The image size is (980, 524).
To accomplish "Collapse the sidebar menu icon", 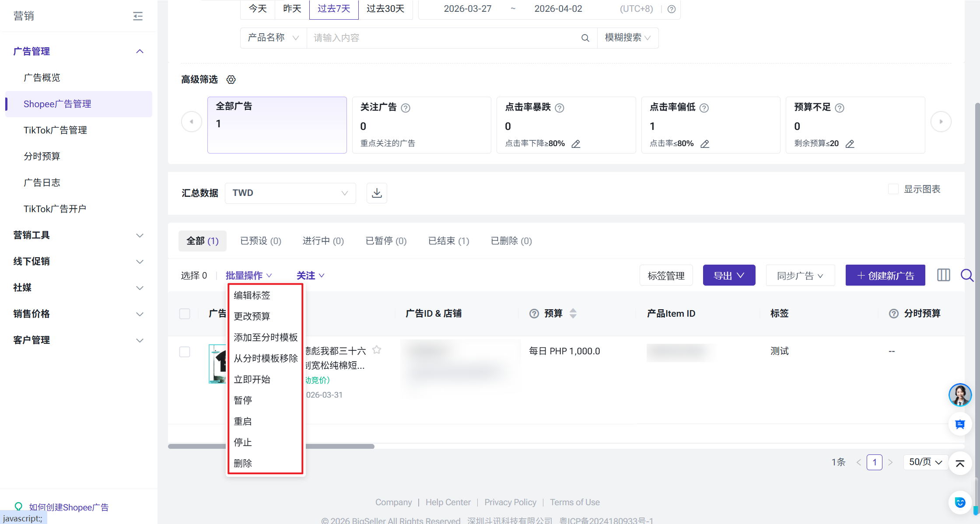I will tap(138, 16).
